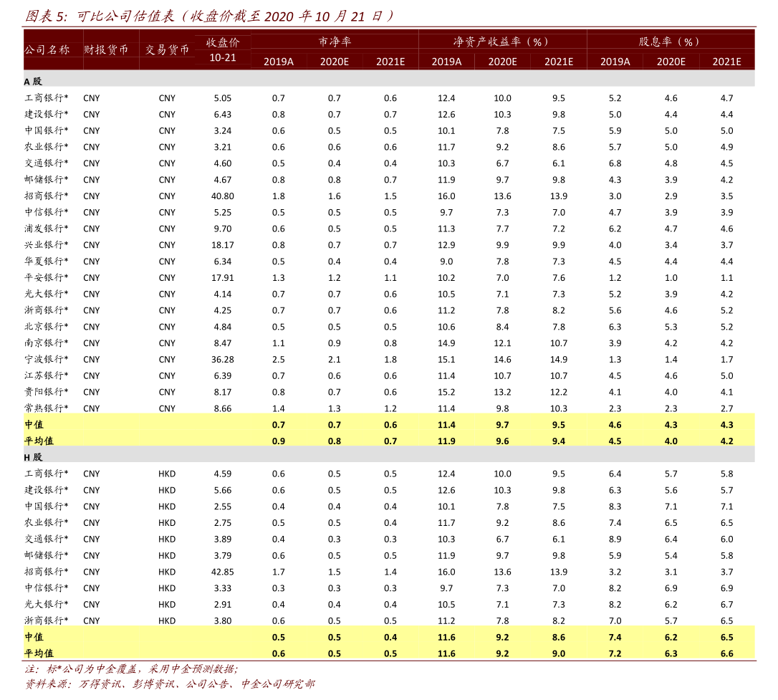Click the 2019A subheader under 市净率
Image resolution: width=778 pixels, height=700 pixels.
click(x=279, y=62)
